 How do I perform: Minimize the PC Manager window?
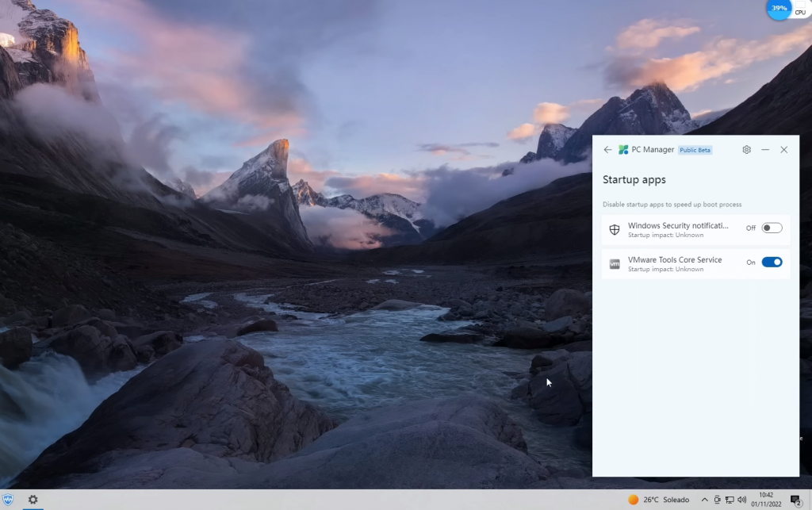pos(765,150)
